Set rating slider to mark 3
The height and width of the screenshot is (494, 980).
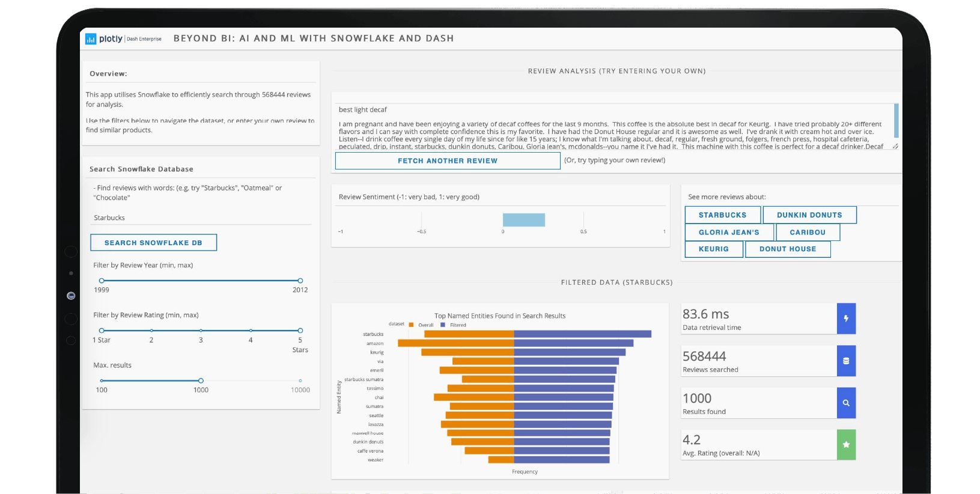click(x=201, y=331)
